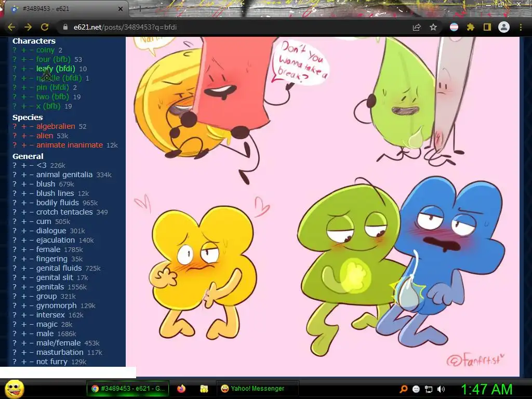Go forward with the browser arrow
532x399 pixels.
point(28,27)
